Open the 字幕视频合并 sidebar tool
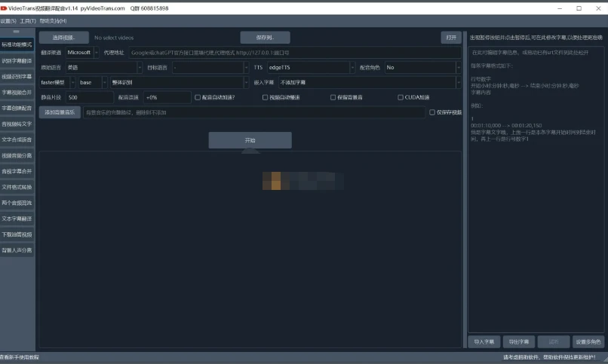The width and height of the screenshot is (608, 364). pyautogui.click(x=17, y=92)
